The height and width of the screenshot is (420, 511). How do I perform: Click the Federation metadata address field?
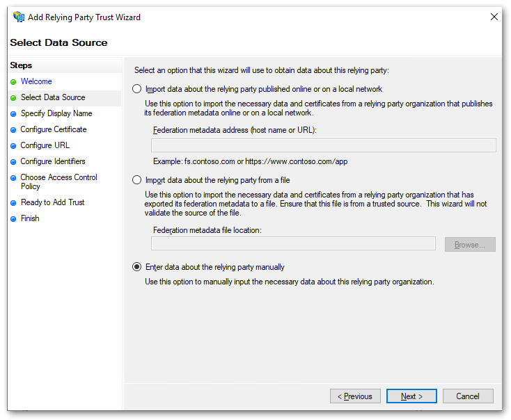323,145
